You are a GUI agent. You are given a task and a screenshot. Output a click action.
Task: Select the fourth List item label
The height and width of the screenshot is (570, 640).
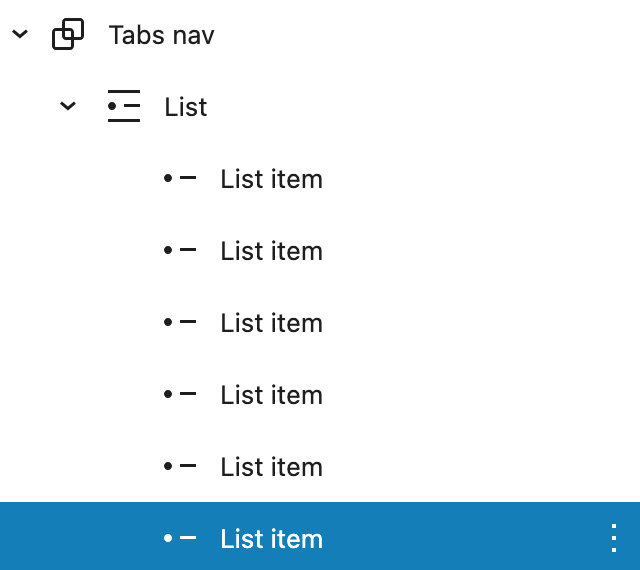[x=271, y=395]
